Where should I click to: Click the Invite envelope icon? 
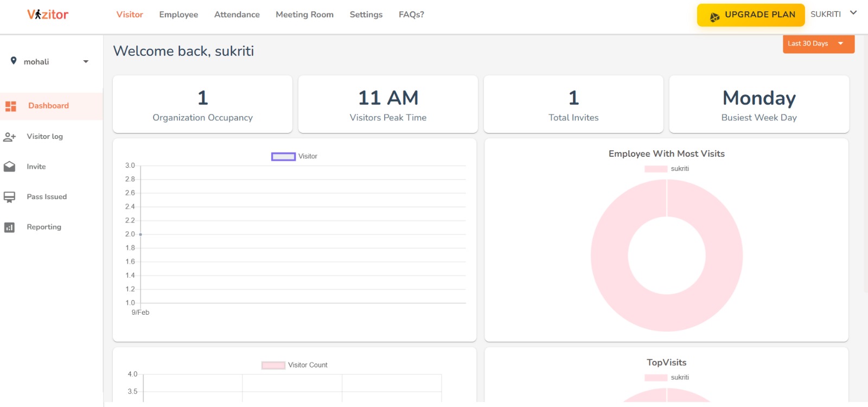click(10, 167)
